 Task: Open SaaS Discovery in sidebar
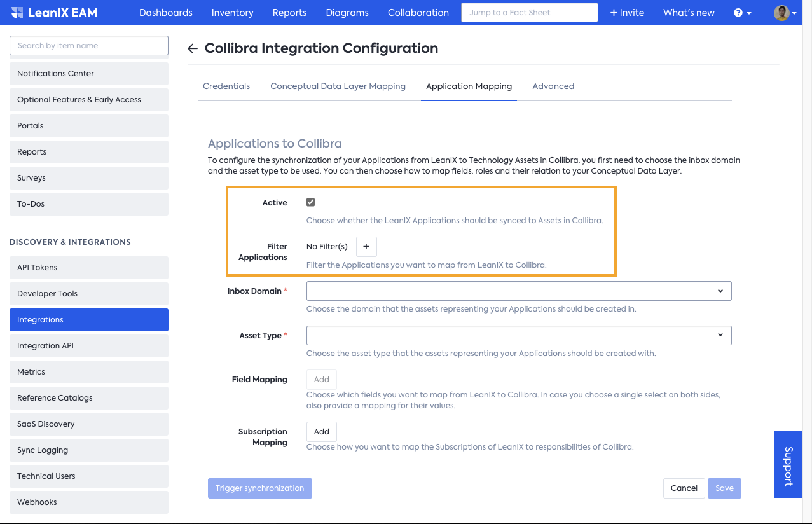click(x=89, y=424)
